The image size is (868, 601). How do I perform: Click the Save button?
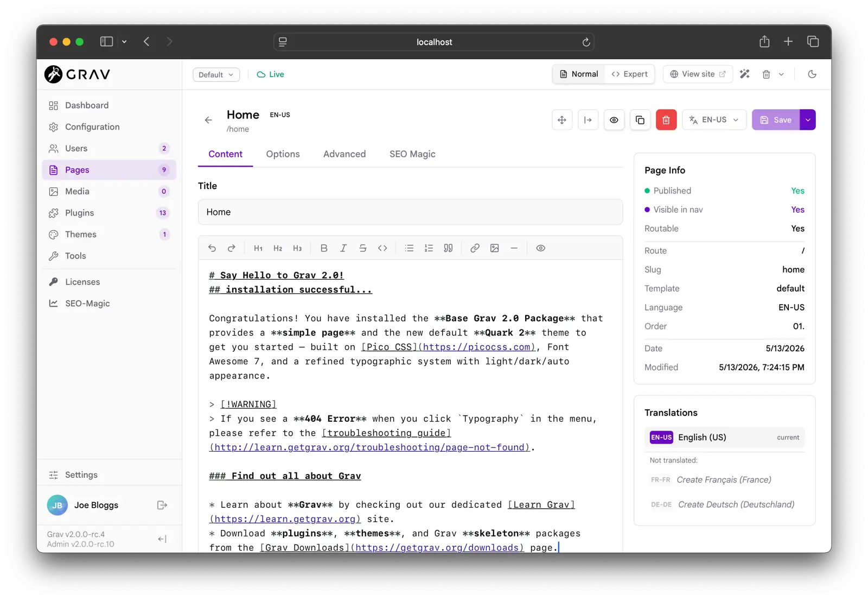pos(776,120)
